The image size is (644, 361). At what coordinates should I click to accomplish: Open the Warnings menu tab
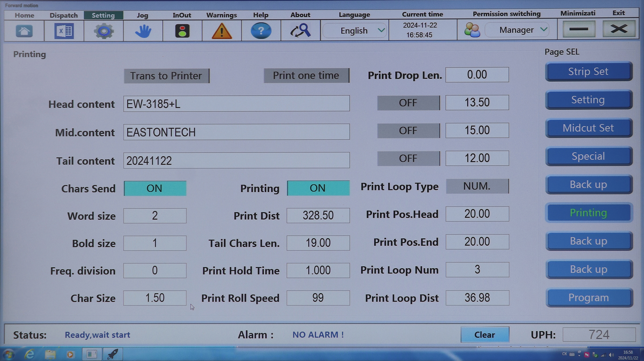coord(222,15)
